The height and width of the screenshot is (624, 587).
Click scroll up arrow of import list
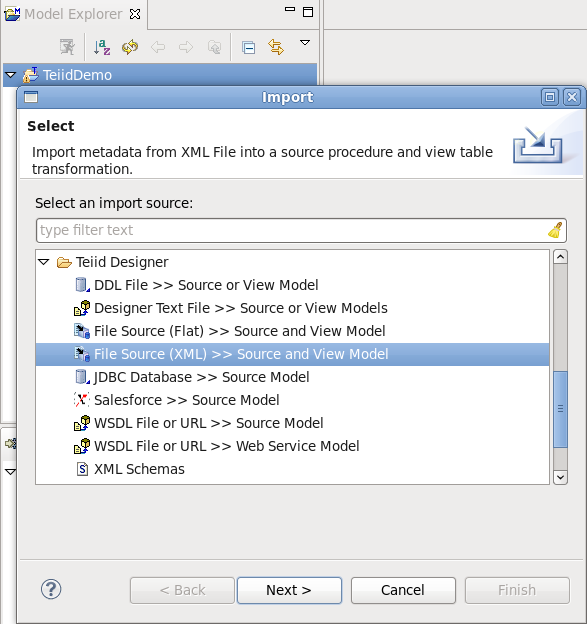pos(560,257)
